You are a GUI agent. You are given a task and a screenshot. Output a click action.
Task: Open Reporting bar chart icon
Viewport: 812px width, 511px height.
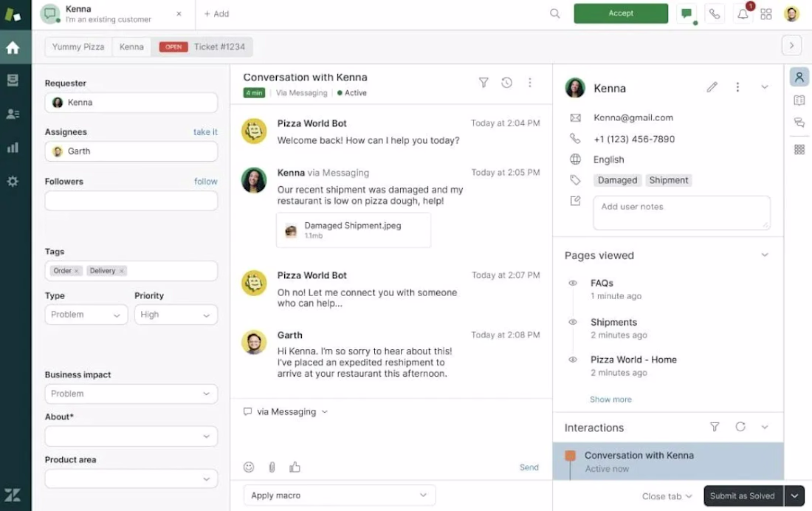[x=13, y=148]
